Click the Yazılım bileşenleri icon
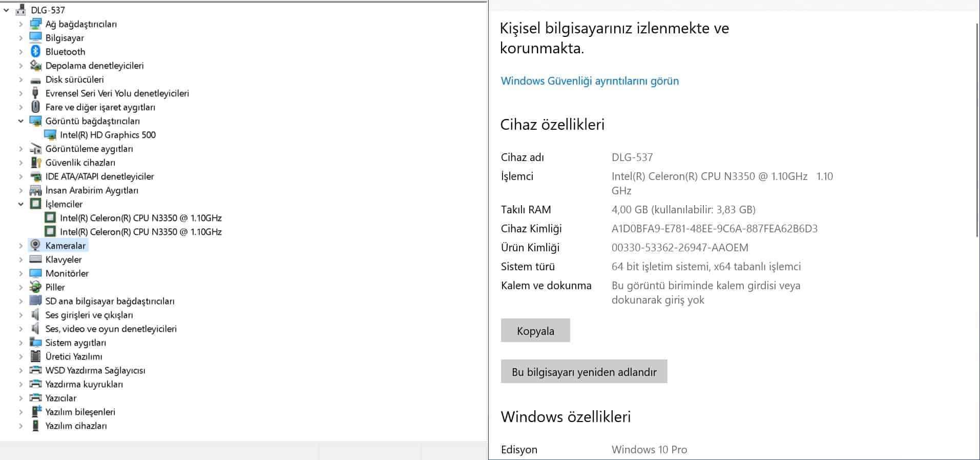This screenshot has height=460, width=980. (35, 411)
